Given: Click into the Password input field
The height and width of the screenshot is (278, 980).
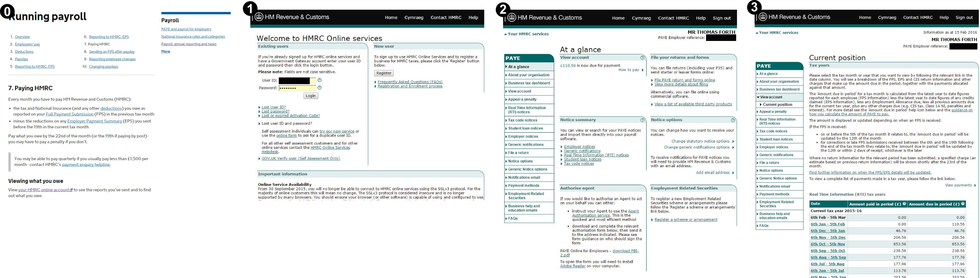Looking at the screenshot, I should (297, 88).
